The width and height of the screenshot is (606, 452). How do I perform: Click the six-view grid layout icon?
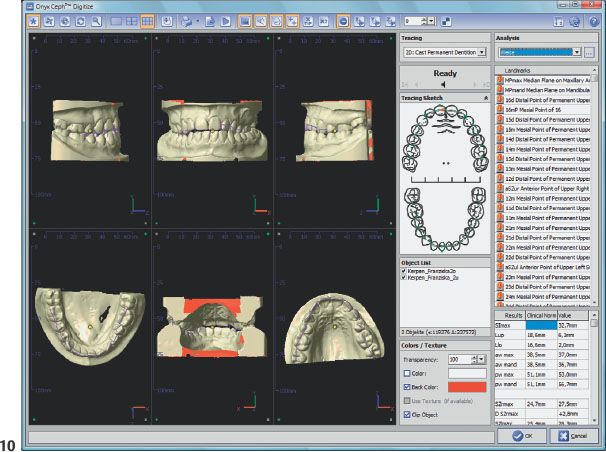(x=147, y=20)
